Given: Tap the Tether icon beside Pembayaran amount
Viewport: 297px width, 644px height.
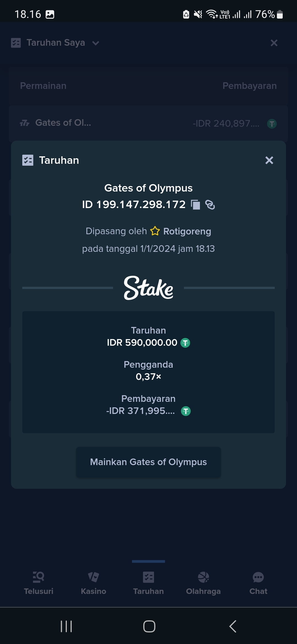Looking at the screenshot, I should point(186,411).
